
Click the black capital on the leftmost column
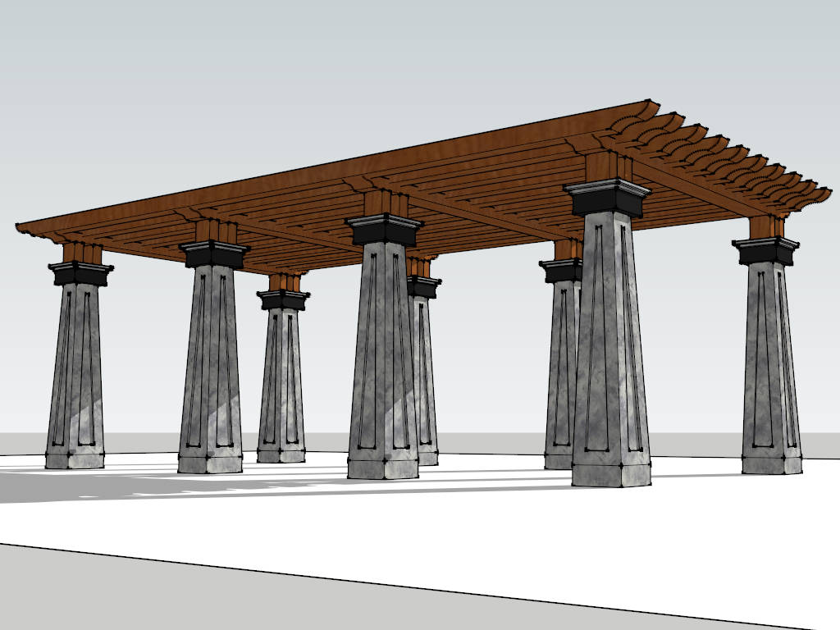(80, 274)
